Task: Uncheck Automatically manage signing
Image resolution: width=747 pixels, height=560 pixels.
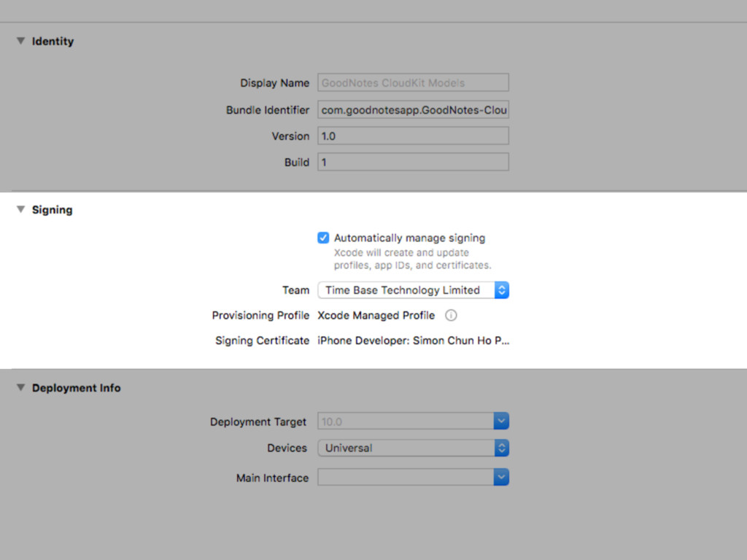Action: click(323, 238)
